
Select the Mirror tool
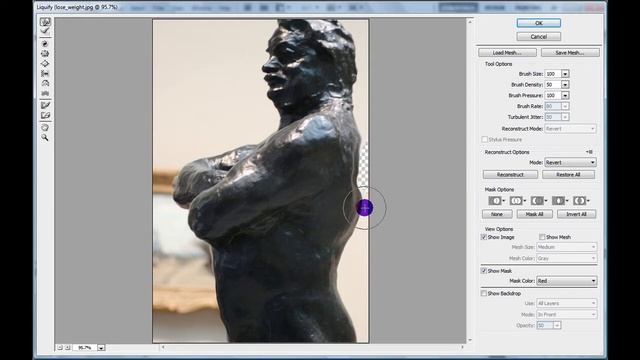(x=45, y=83)
